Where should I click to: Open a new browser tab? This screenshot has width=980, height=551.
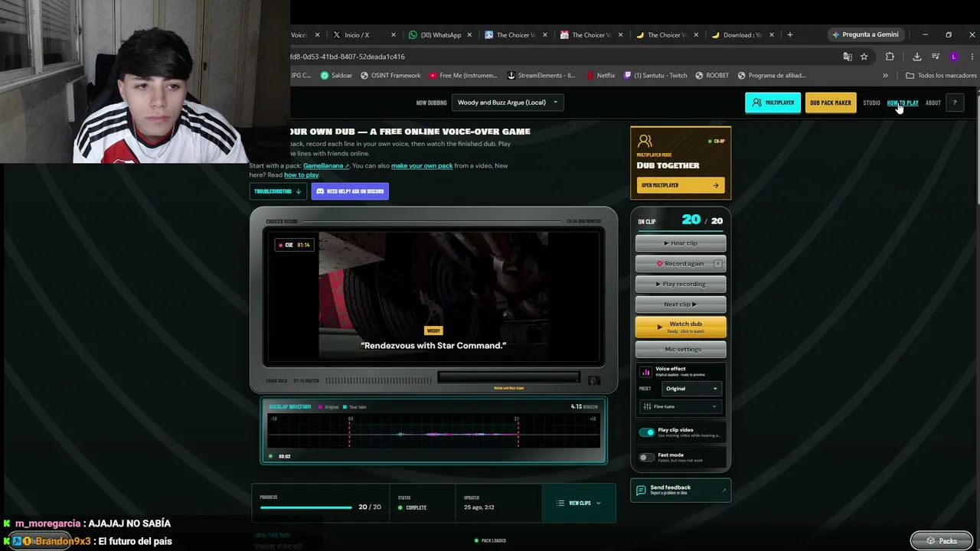(x=790, y=34)
